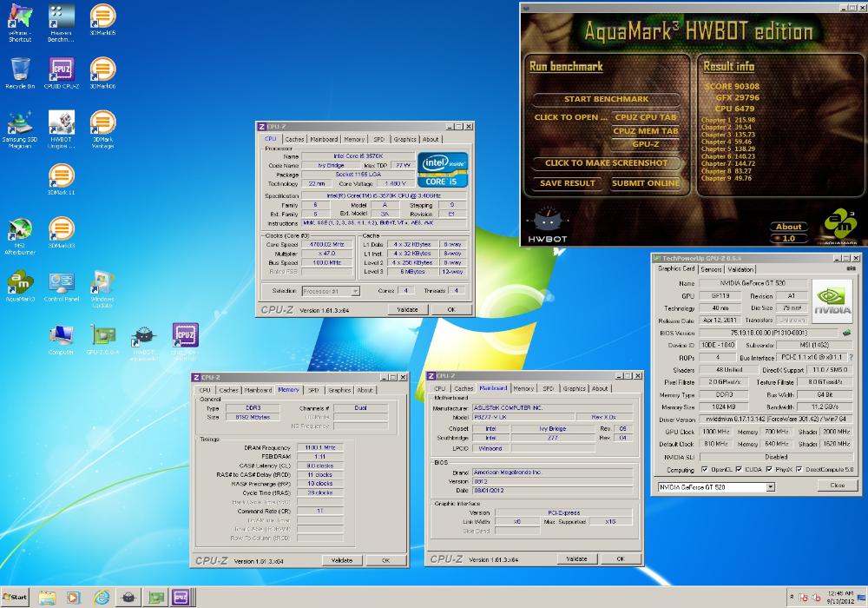
Task: Click the NVIDIA logo in GPU-Z
Action: point(832,301)
